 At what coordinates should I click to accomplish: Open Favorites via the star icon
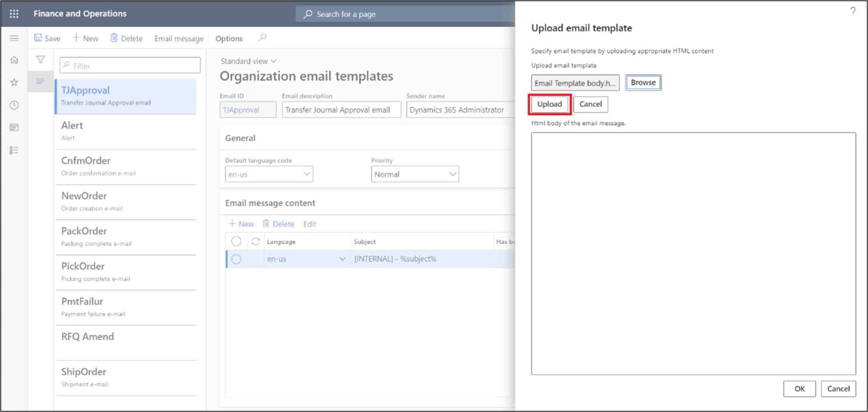coord(14,82)
